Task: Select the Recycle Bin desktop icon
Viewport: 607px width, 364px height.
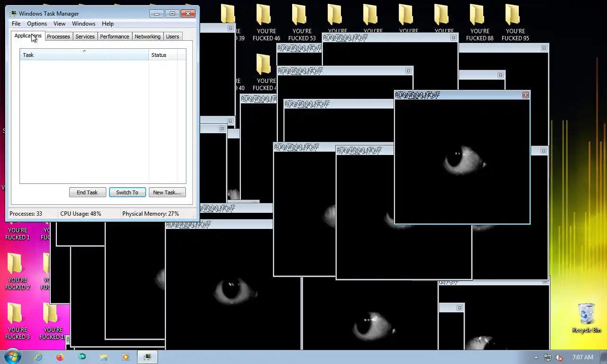Action: pyautogui.click(x=587, y=318)
